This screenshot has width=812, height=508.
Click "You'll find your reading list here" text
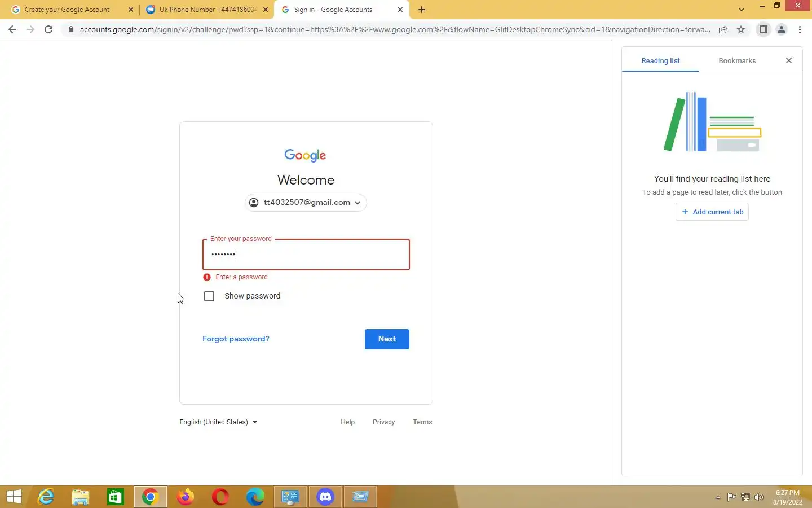712,179
